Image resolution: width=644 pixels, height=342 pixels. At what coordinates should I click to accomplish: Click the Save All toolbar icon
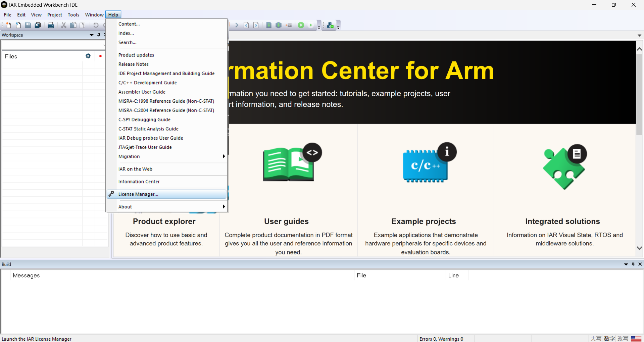38,25
